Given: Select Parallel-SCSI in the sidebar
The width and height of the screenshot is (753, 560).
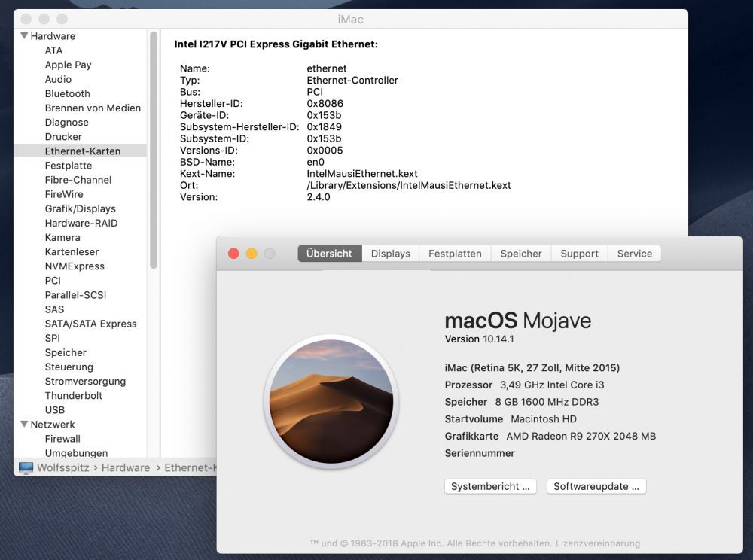Looking at the screenshot, I should pos(75,295).
